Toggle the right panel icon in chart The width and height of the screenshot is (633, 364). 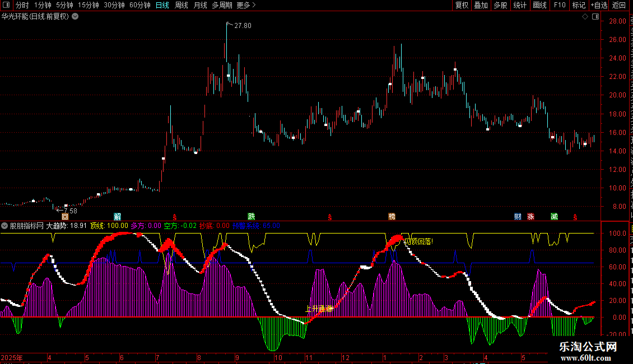pos(595,17)
